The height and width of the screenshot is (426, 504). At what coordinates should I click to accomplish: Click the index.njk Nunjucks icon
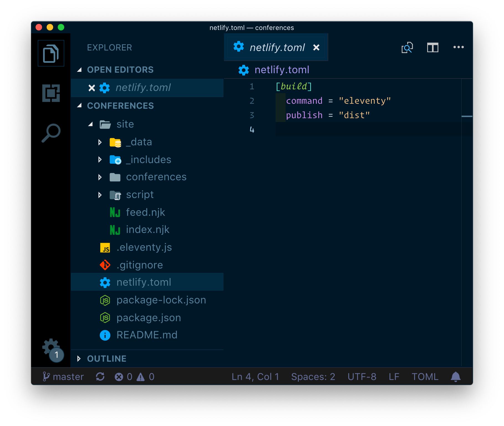pyautogui.click(x=115, y=230)
